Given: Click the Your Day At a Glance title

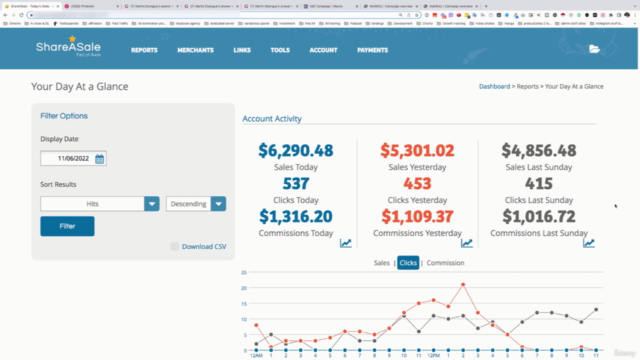Looking at the screenshot, I should [80, 87].
